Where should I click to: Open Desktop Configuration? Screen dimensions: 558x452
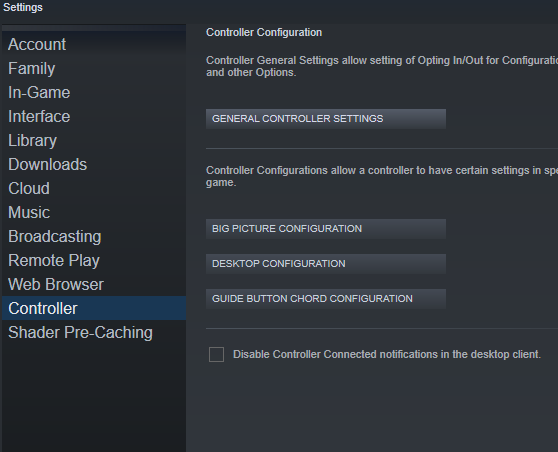point(326,264)
